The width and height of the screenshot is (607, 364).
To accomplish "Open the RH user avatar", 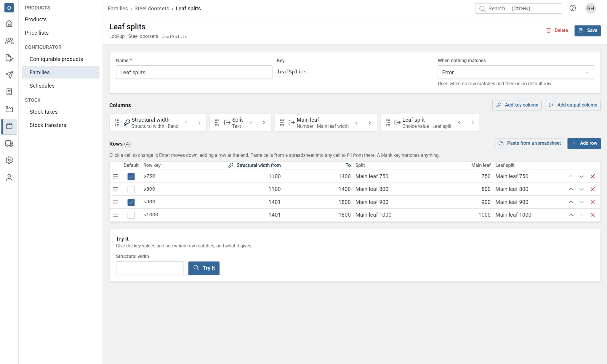I will [x=590, y=8].
